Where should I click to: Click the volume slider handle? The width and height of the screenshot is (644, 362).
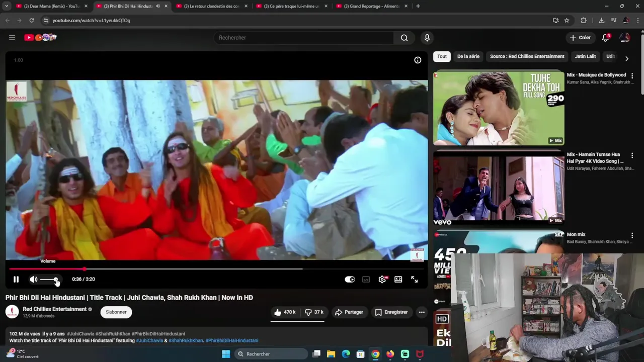(56, 280)
